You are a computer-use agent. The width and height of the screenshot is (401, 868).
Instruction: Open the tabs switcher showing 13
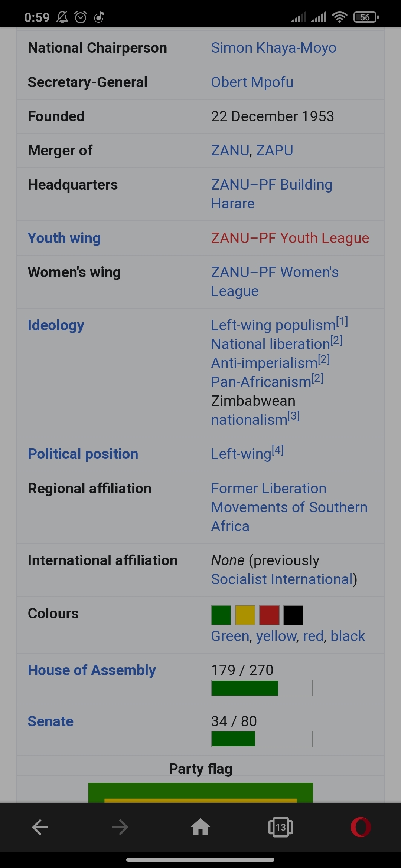pos(280,827)
